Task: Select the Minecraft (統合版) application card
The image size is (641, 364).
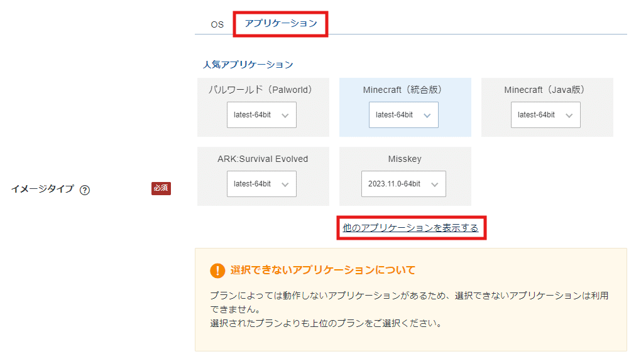Action: [x=405, y=107]
